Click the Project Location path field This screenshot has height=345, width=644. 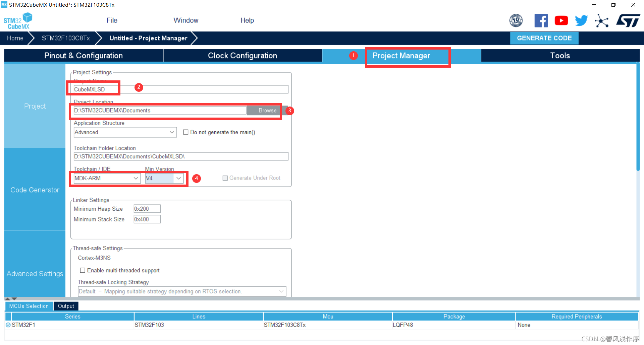point(160,111)
